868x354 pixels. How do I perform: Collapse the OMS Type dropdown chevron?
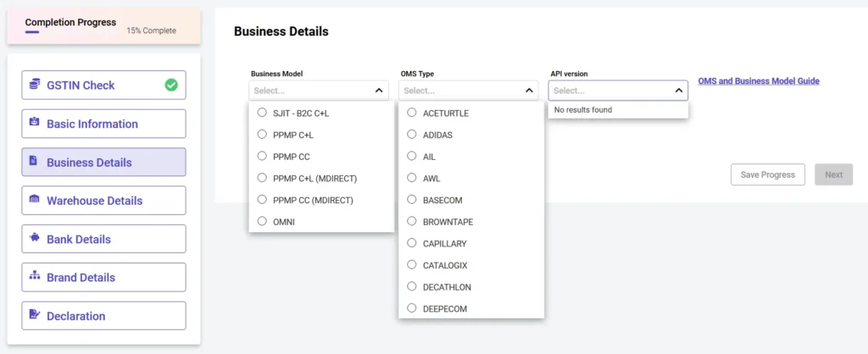[529, 90]
